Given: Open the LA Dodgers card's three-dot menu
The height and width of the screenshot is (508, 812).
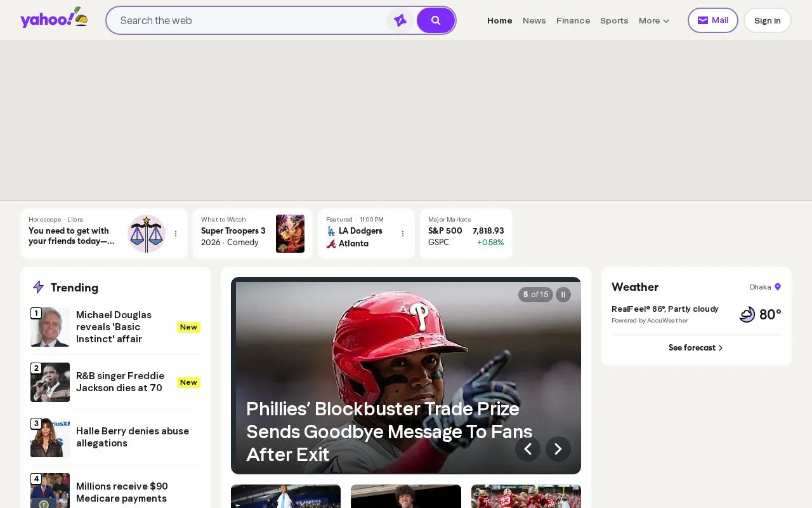Looking at the screenshot, I should coord(402,234).
